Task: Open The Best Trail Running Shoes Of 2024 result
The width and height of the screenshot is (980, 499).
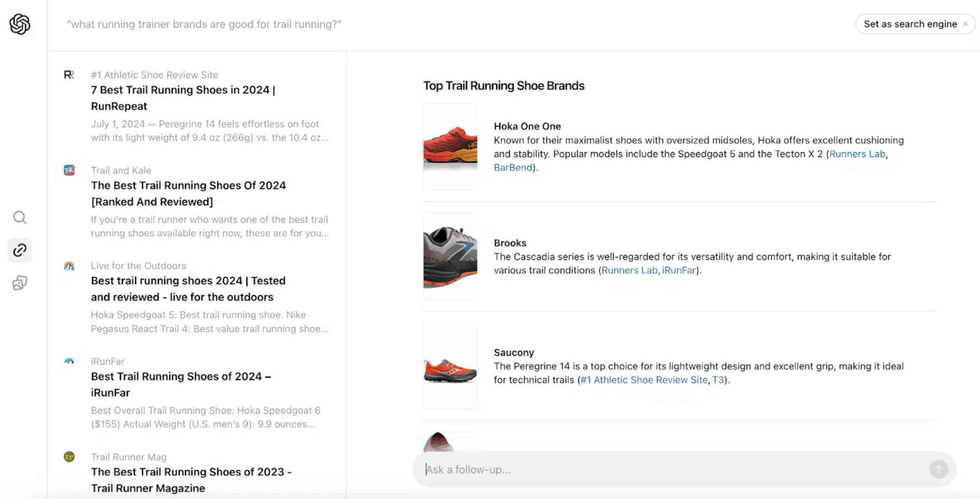Action: pyautogui.click(x=188, y=193)
